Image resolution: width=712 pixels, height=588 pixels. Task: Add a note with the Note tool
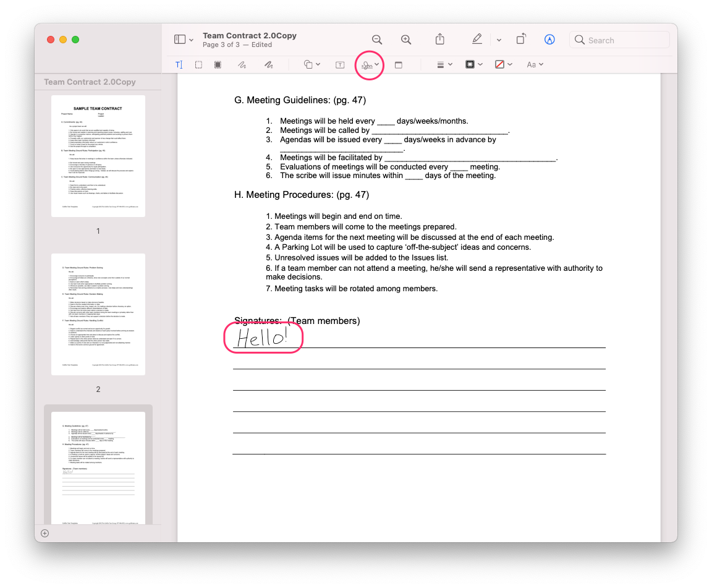point(398,64)
